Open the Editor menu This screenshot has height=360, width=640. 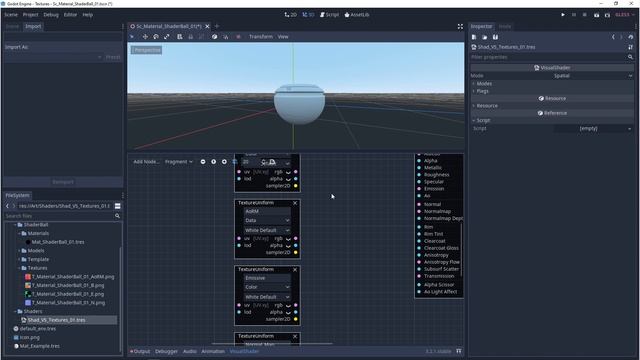70,15
